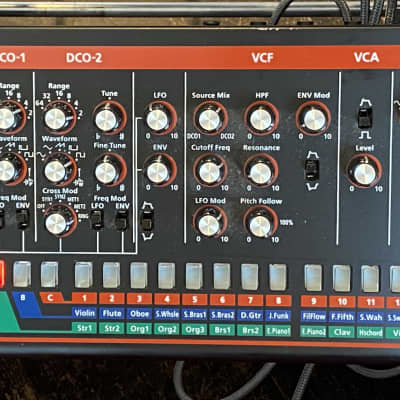Image resolution: width=400 pixels, height=400 pixels.
Task: Turn the HPF knob
Action: pos(262,119)
